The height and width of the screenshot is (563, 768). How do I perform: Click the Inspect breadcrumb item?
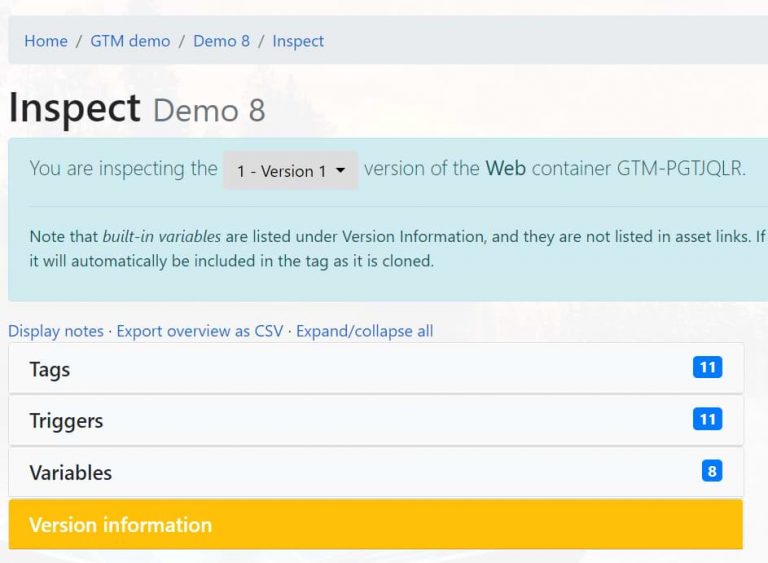tap(298, 41)
